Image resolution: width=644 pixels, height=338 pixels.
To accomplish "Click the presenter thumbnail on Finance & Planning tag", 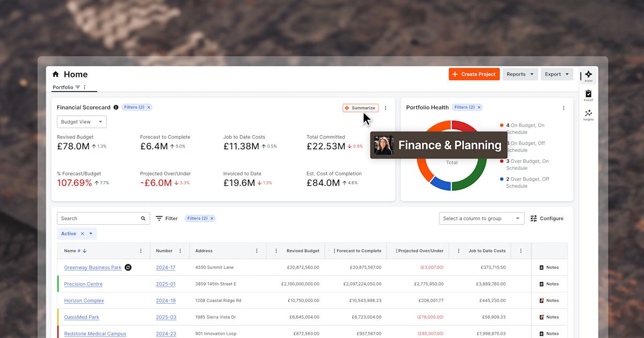I will (x=383, y=145).
